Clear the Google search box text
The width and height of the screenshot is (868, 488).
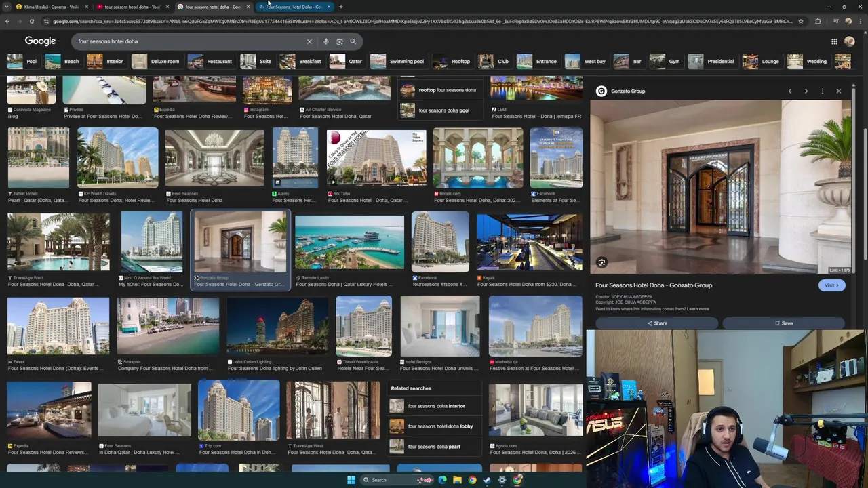coord(309,41)
